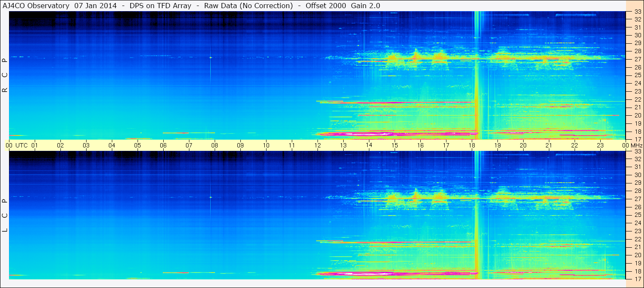
Task: Select the 23 hour mark on time axis
Action: [x=600, y=145]
